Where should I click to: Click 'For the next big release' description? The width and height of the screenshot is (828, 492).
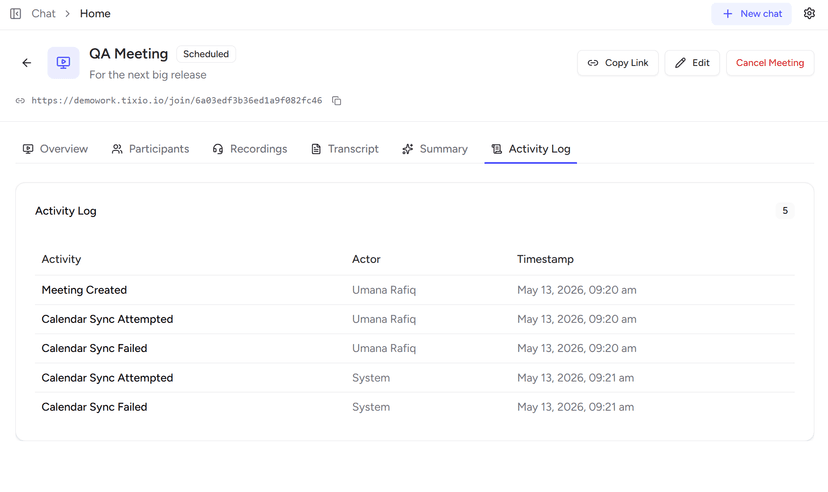pyautogui.click(x=148, y=75)
